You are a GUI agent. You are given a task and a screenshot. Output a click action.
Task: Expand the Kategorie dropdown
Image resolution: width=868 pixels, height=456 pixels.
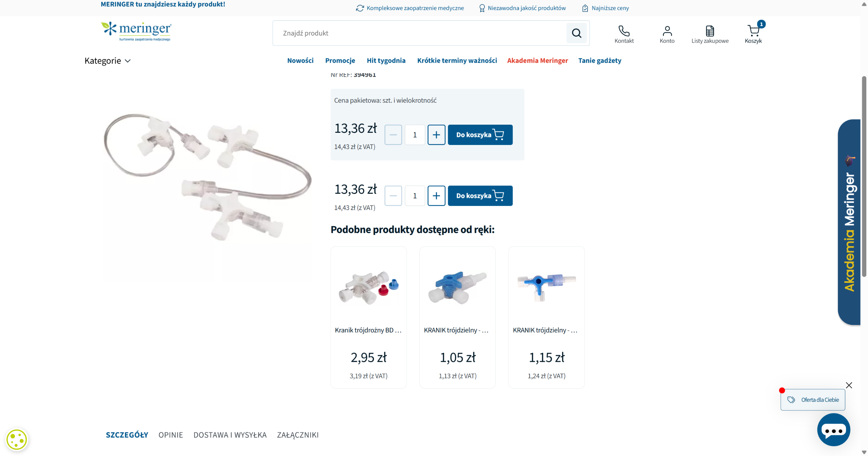[107, 61]
